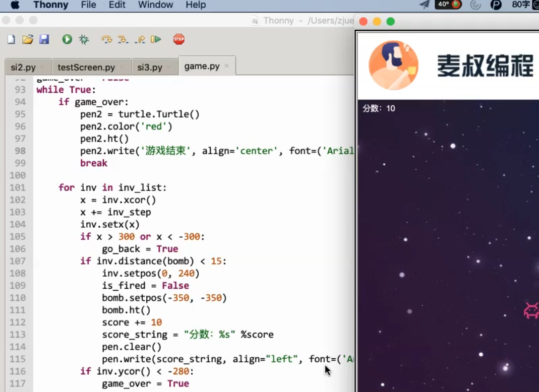Save the file with the floppy icon
This screenshot has height=392, width=539.
[44, 39]
